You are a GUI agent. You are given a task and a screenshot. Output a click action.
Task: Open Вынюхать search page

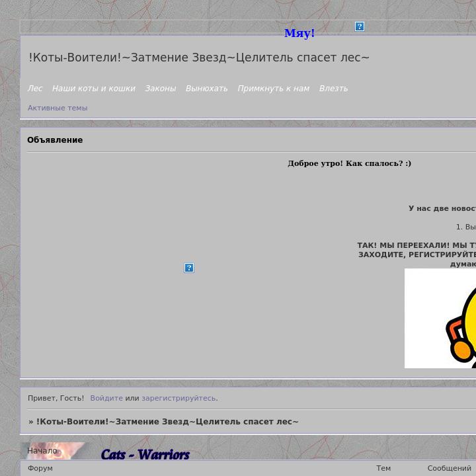[206, 89]
